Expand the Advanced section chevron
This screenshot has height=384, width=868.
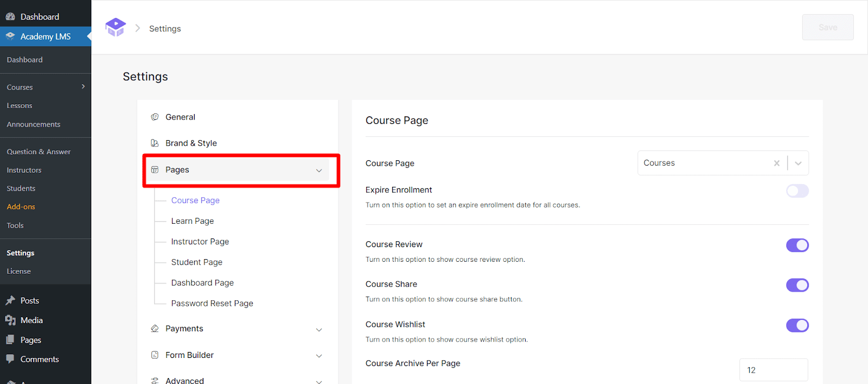(x=319, y=381)
